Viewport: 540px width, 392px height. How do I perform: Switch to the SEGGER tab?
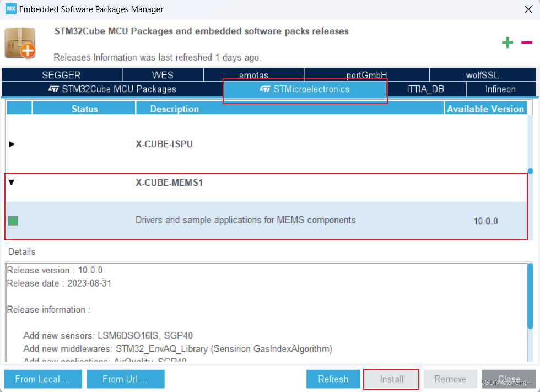62,75
